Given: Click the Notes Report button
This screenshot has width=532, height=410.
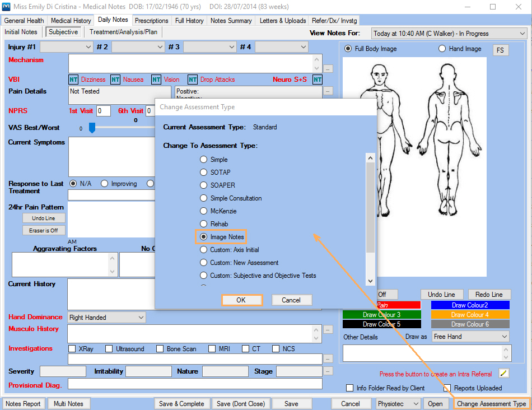Looking at the screenshot, I should (x=23, y=403).
